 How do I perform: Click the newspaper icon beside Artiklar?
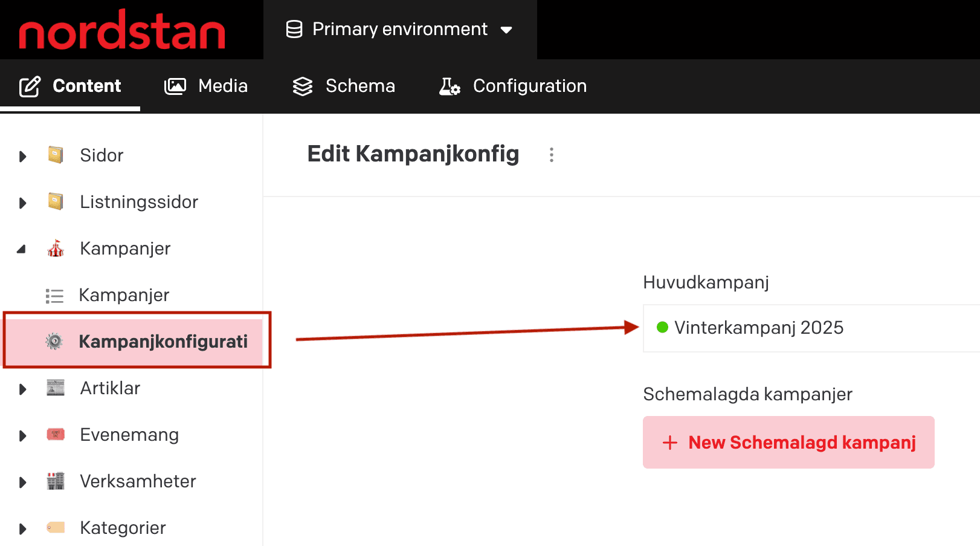click(55, 388)
